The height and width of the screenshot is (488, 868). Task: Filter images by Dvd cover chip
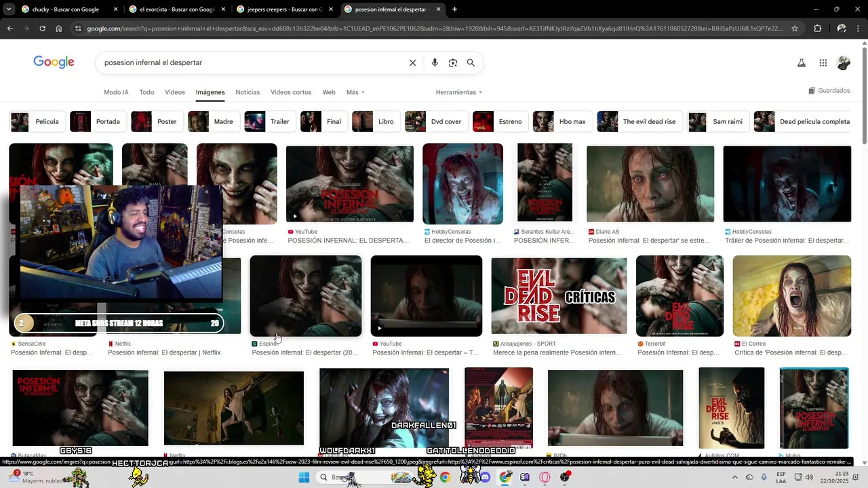point(436,121)
